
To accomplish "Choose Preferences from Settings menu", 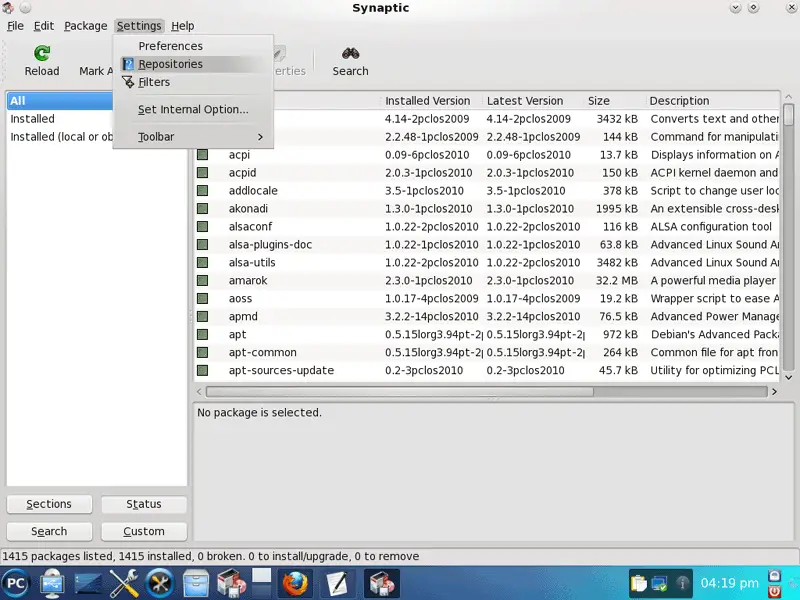I will pos(193,46).
